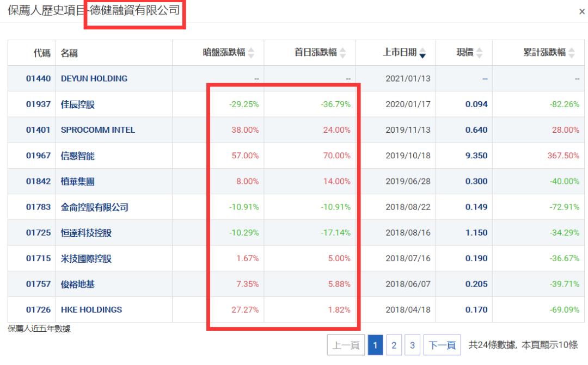
Task: Click 下一頁 next page button
Action: [442, 345]
